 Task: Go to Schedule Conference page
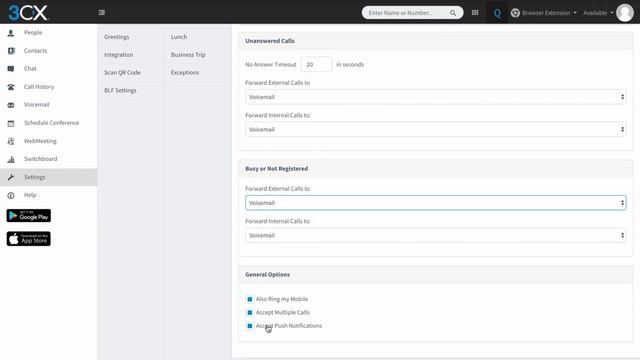(x=51, y=123)
